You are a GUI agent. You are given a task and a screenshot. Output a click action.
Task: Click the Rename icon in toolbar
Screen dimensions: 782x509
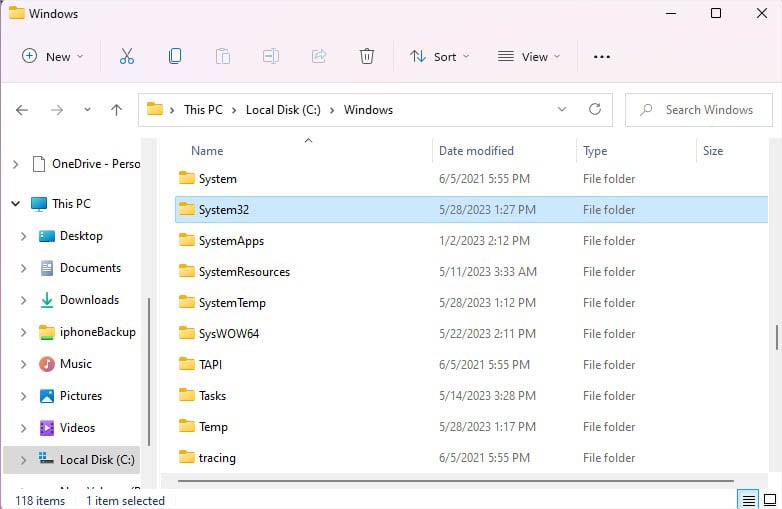tap(271, 56)
